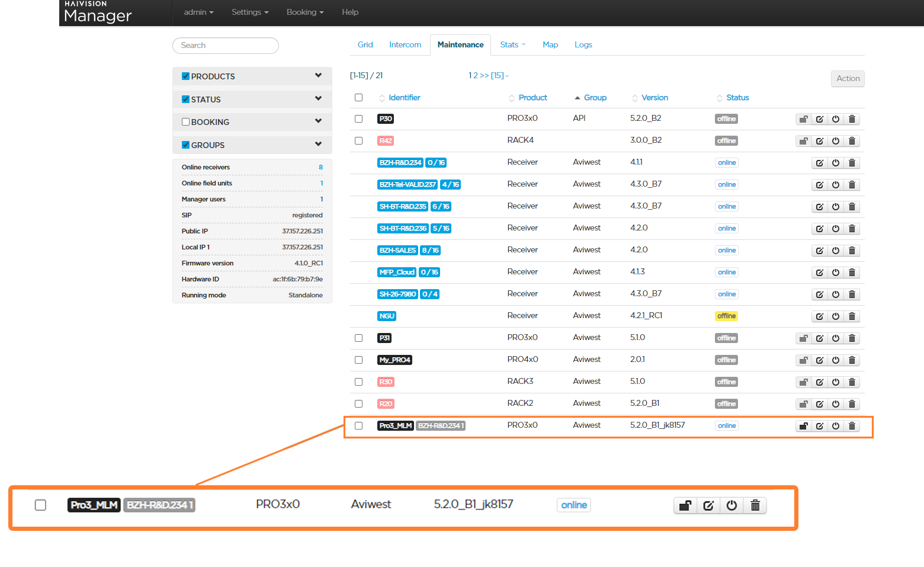Image resolution: width=924 pixels, height=567 pixels.
Task: Click the unlock icon for device P31
Action: 803,338
